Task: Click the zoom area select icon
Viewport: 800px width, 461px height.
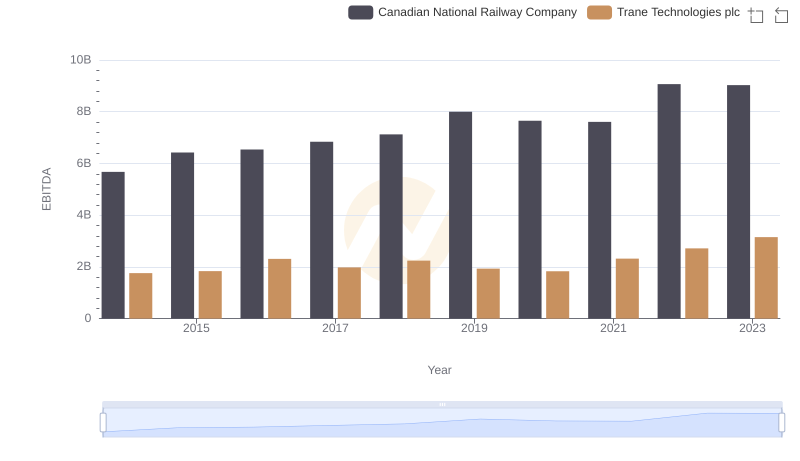Action: [x=756, y=15]
